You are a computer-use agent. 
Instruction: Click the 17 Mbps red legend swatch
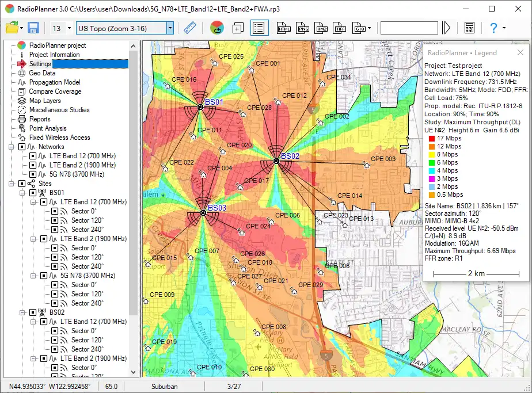tap(432, 138)
